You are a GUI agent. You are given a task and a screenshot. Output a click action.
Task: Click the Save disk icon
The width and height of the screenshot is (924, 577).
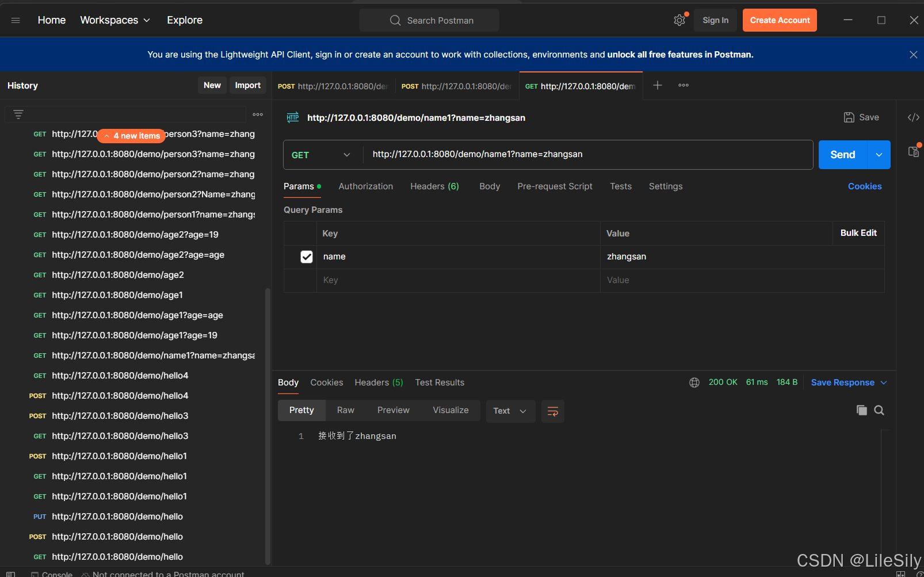pos(849,117)
